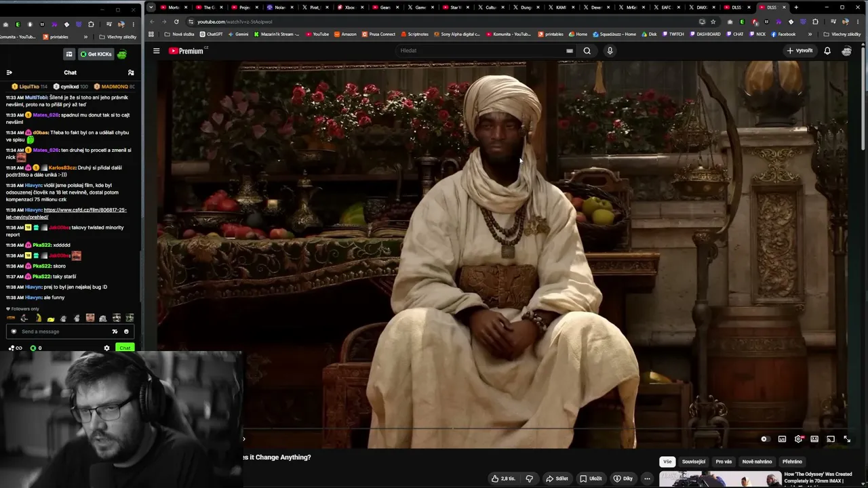Dislike the video
This screenshot has height=488, width=868.
coord(530,479)
